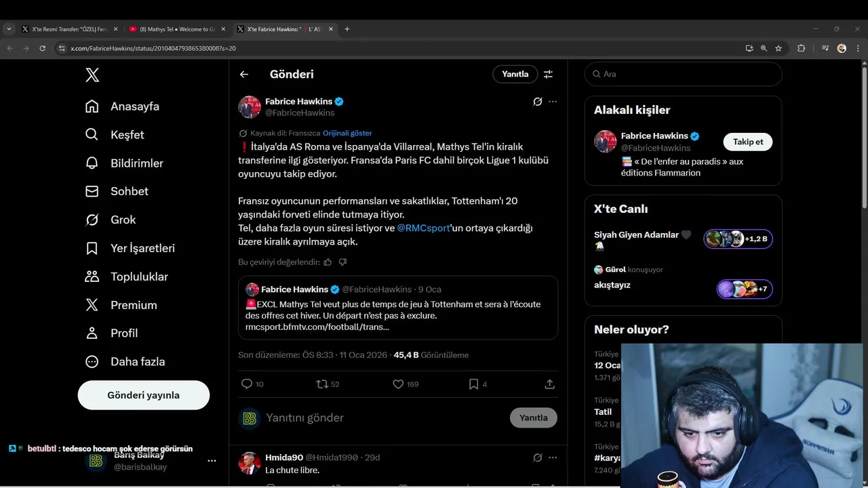Open Grok from sidebar
Image resolution: width=868 pixels, height=488 pixels.
[111, 220]
